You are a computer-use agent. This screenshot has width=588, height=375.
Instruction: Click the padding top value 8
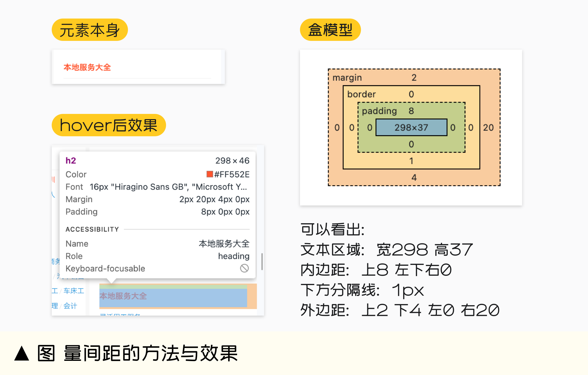coord(411,111)
